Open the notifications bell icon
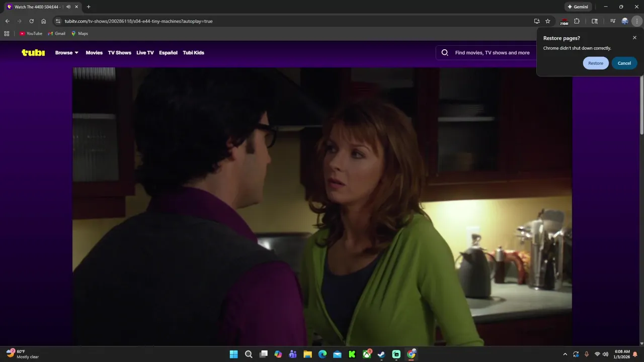The height and width of the screenshot is (362, 644). [635, 354]
